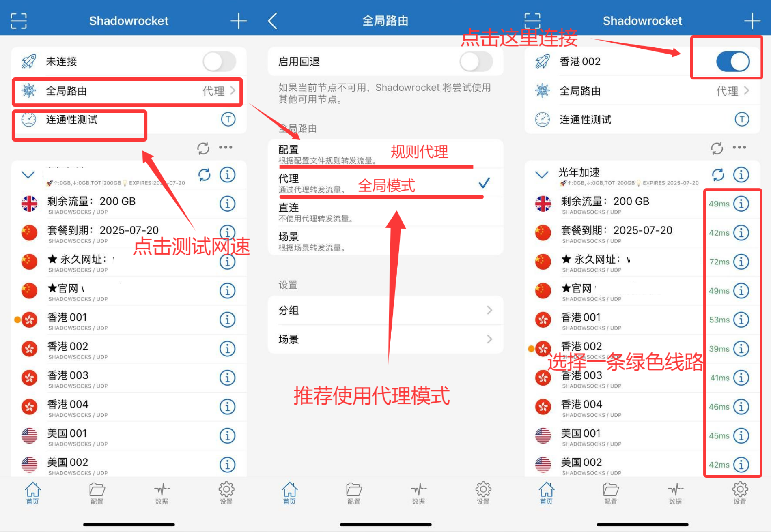
Task: Tap info icon beside the 72ms latency
Action: (x=741, y=262)
